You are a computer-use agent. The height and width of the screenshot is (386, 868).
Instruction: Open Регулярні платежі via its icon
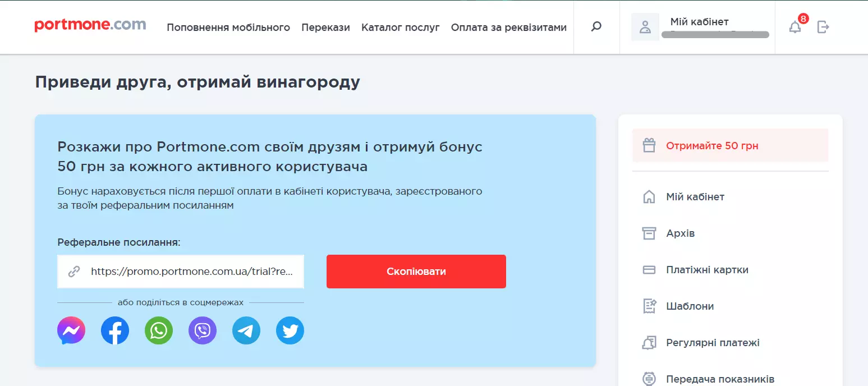tap(649, 342)
